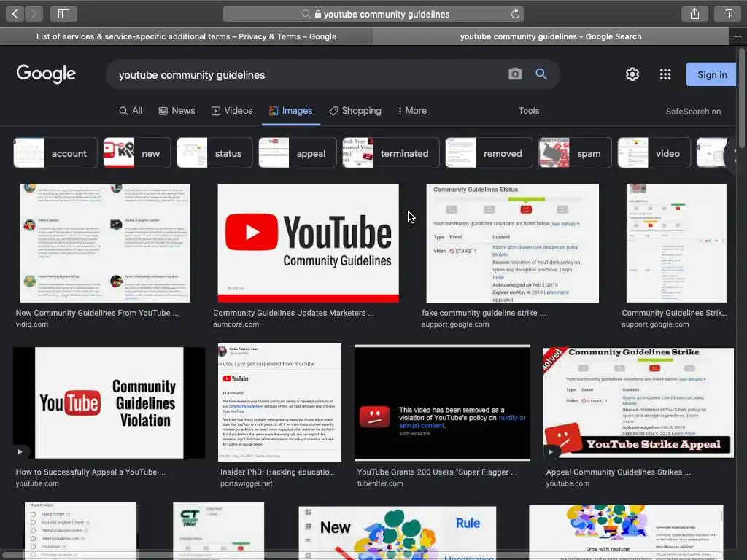Viewport: 747px width, 560px height.
Task: Open the Google apps grid icon
Action: click(x=665, y=74)
